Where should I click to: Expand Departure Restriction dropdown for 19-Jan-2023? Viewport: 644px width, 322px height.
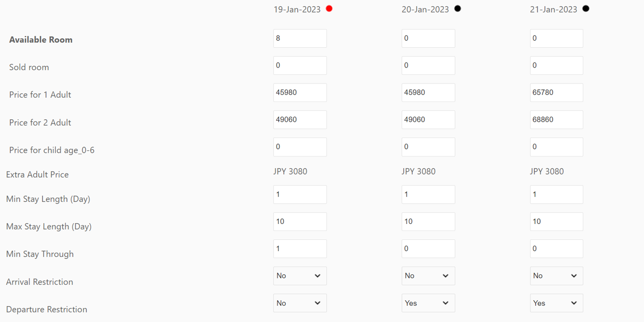tap(300, 303)
